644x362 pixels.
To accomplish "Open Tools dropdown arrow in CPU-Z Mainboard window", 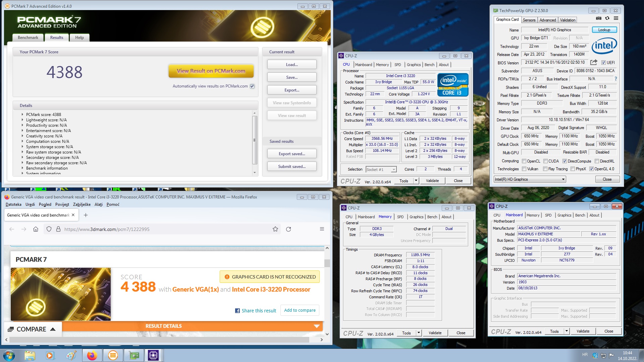I will pyautogui.click(x=567, y=331).
